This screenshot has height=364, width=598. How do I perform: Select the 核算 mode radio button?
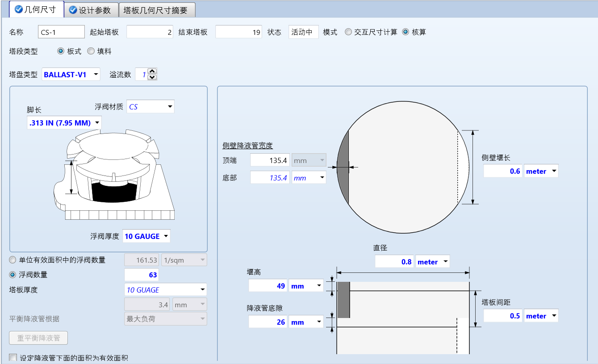[x=406, y=32]
